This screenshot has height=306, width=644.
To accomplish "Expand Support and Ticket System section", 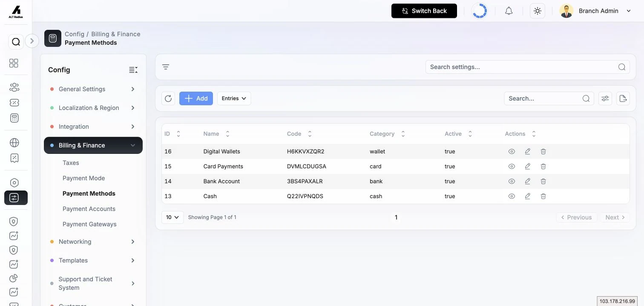I will coord(93,283).
